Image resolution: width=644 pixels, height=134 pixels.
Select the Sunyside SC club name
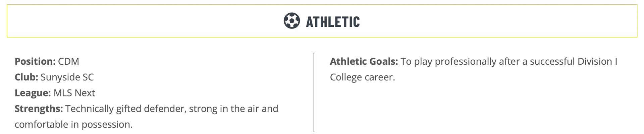[x=67, y=77]
